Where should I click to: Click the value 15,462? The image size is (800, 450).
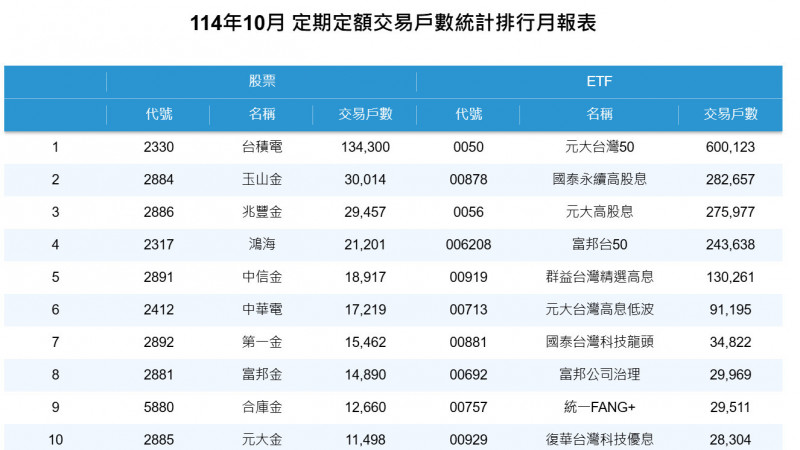click(365, 342)
